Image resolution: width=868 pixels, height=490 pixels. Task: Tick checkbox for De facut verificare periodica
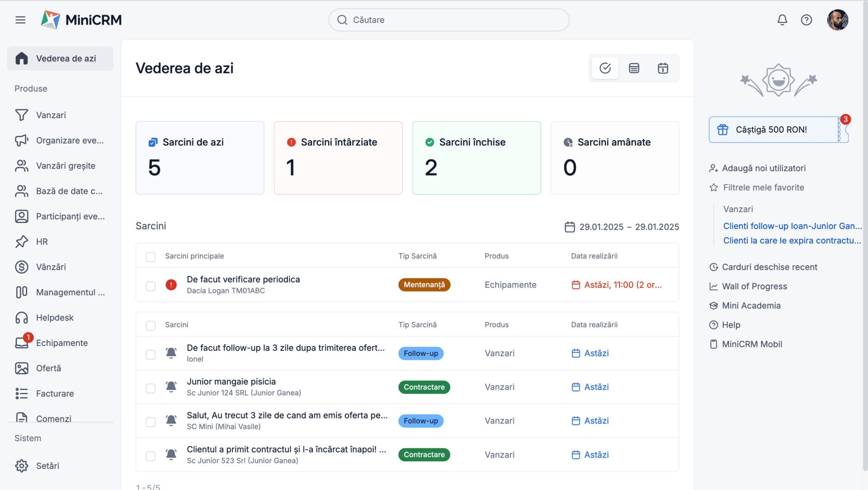click(151, 286)
